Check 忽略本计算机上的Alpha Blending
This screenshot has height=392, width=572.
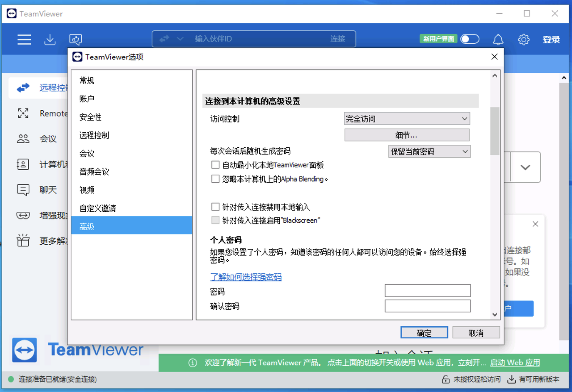point(215,179)
